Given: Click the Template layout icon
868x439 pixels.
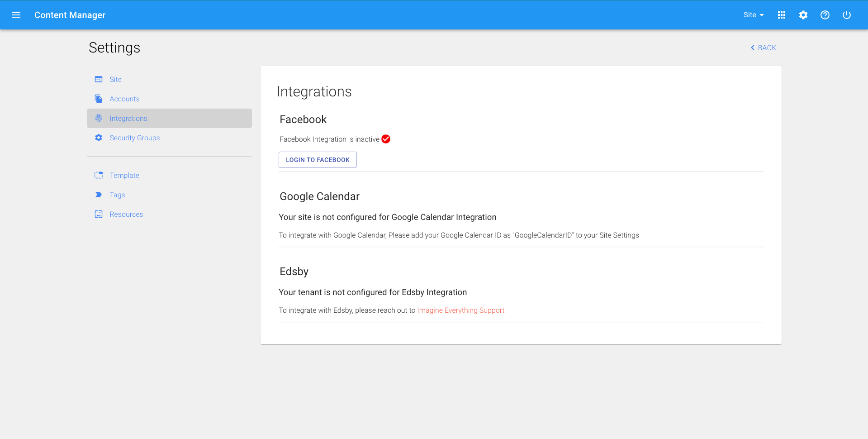Looking at the screenshot, I should click(99, 175).
